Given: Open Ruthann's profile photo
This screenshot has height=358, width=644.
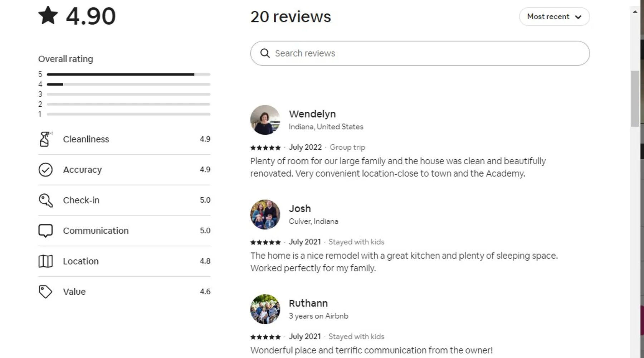Looking at the screenshot, I should pyautogui.click(x=265, y=309).
